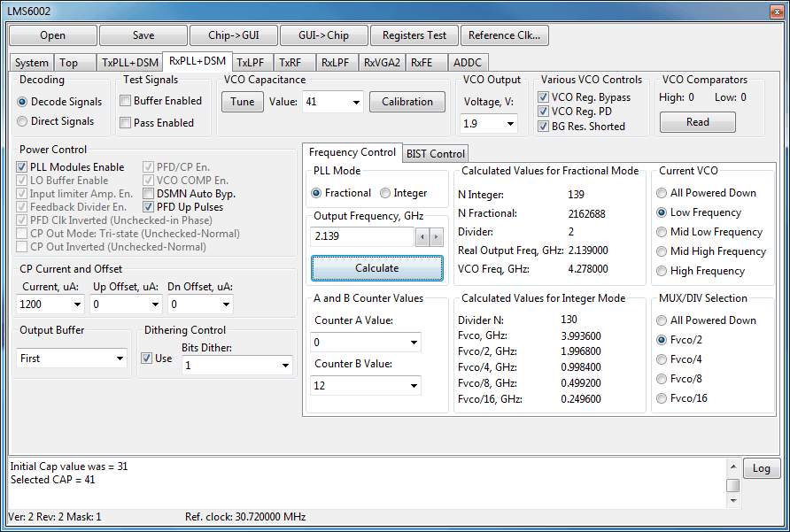Click the output frequency left stepper arrow
Screen dimensions: 790x532
tap(423, 237)
